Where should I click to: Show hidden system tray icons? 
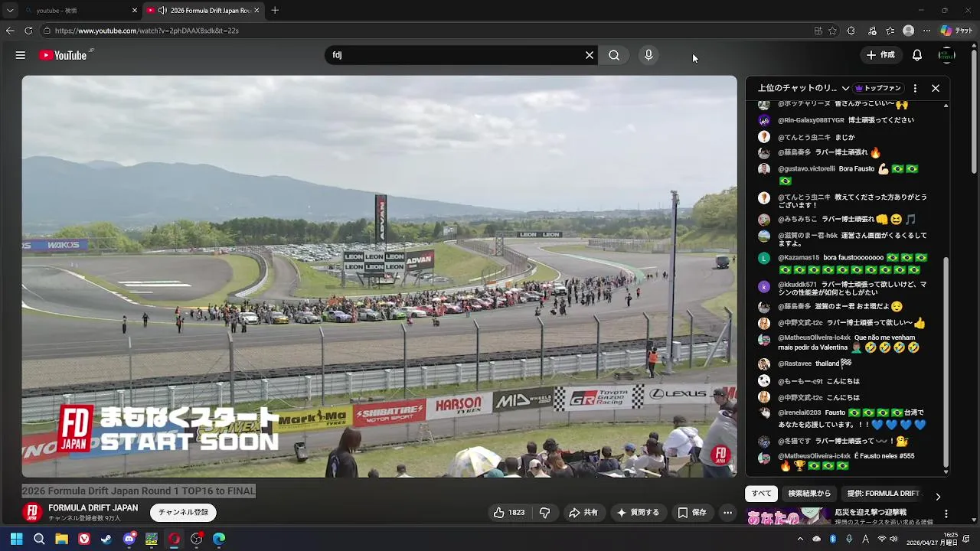point(800,539)
